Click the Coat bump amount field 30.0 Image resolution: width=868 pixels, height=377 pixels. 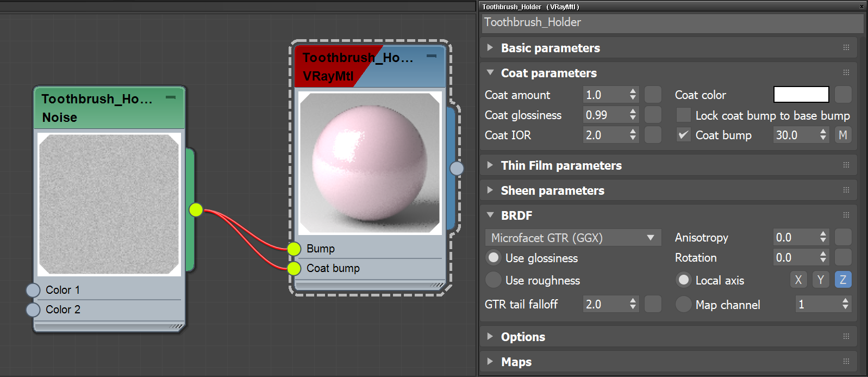pos(795,135)
